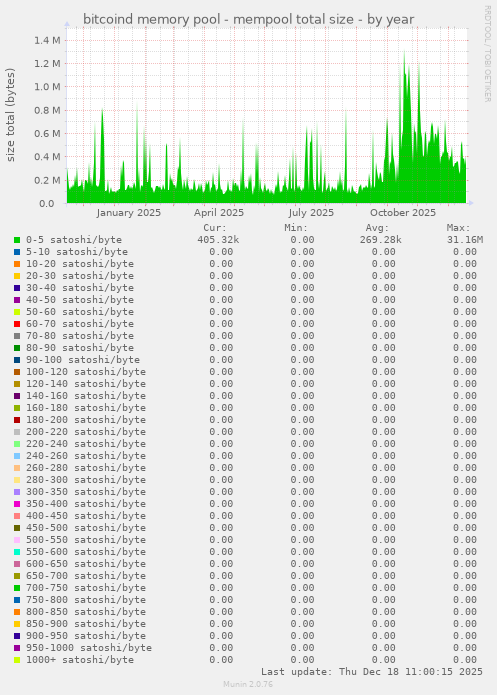The width and height of the screenshot is (497, 695).
Task: Click the average value '269.28k'
Action: pyautogui.click(x=380, y=240)
